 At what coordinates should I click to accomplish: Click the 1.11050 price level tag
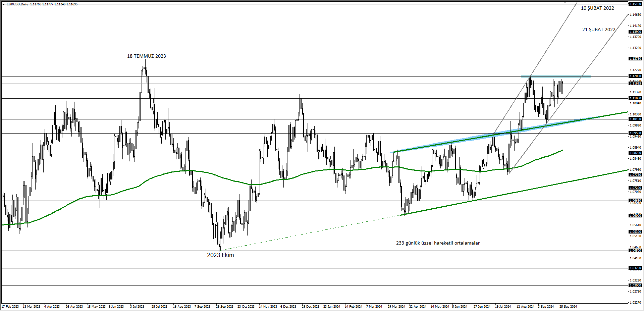[x=635, y=98]
